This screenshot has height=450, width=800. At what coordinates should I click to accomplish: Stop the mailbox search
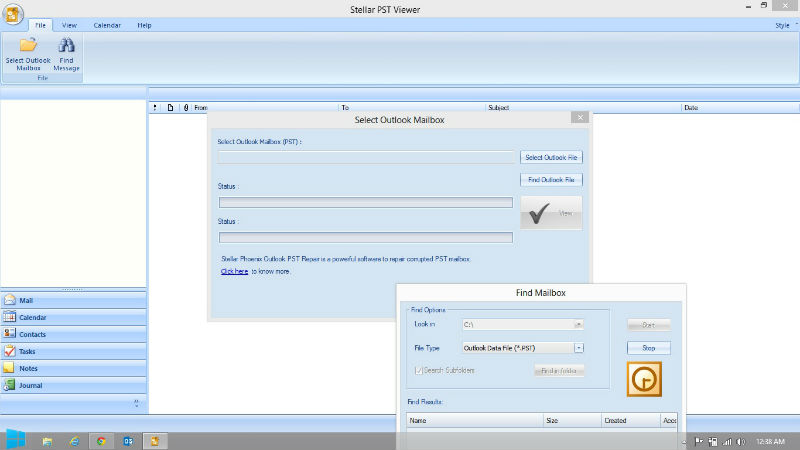648,348
